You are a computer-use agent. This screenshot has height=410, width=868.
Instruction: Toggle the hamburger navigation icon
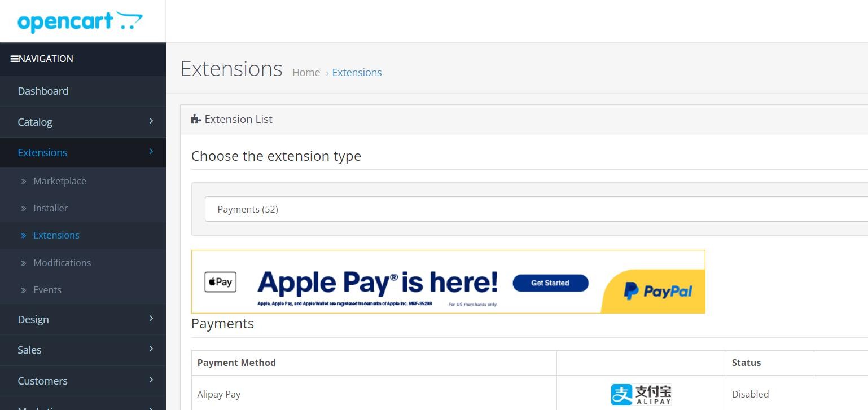[14, 59]
